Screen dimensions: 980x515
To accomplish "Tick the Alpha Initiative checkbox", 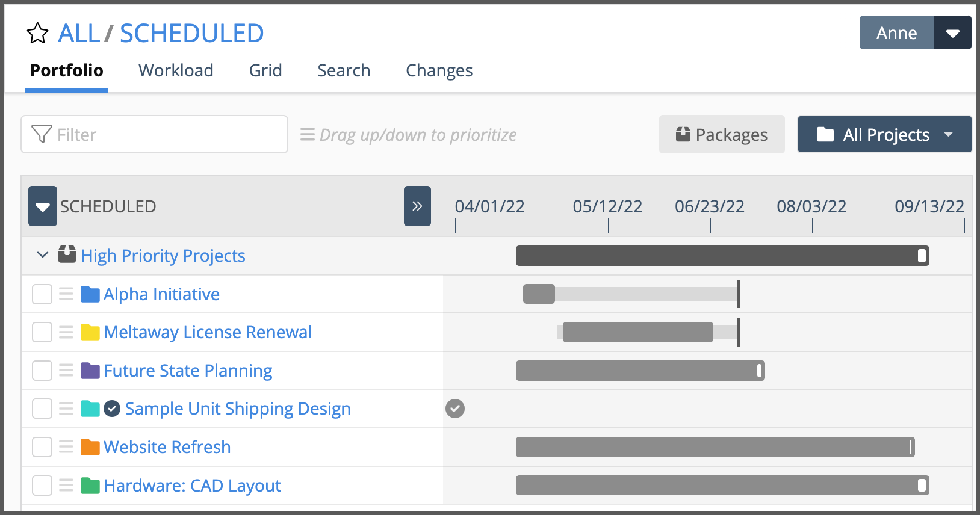I will [x=42, y=294].
